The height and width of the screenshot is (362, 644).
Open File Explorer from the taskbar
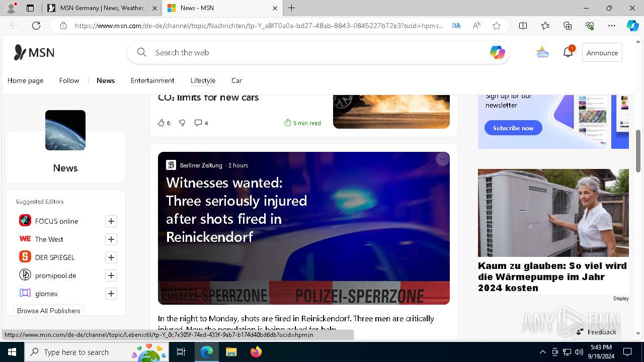(x=231, y=352)
